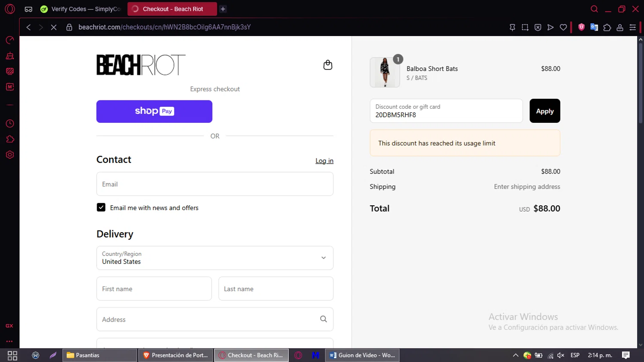Image resolution: width=644 pixels, height=362 pixels.
Task: Open Balboa Short Bats product thumbnail
Action: pos(385,72)
